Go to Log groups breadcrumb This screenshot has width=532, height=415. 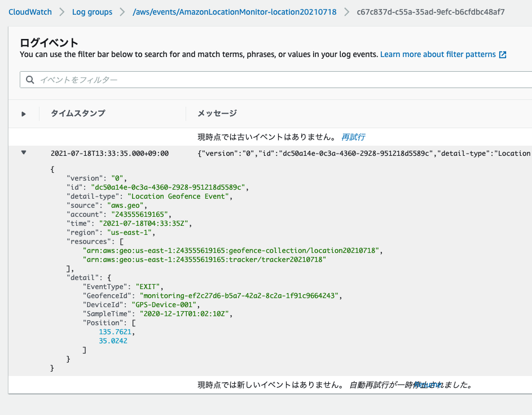pyautogui.click(x=92, y=12)
